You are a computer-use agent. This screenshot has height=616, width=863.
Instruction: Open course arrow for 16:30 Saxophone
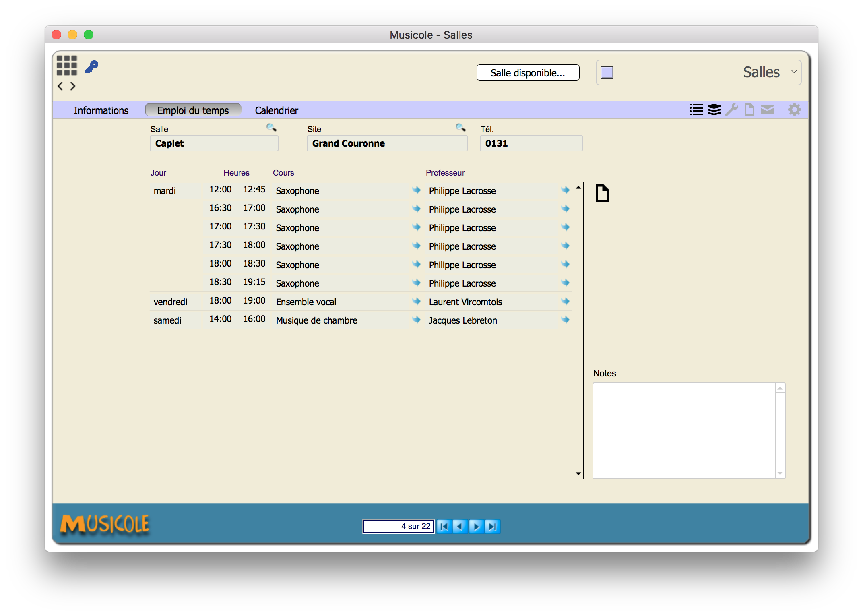(417, 209)
